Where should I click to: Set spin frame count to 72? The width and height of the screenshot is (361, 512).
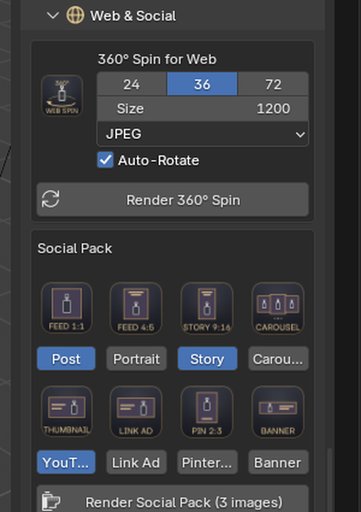[x=273, y=84]
